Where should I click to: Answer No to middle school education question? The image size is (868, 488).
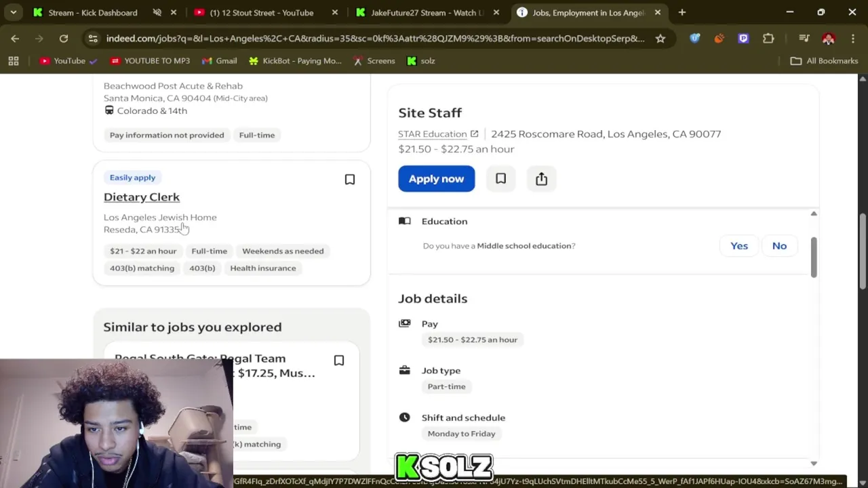point(779,246)
